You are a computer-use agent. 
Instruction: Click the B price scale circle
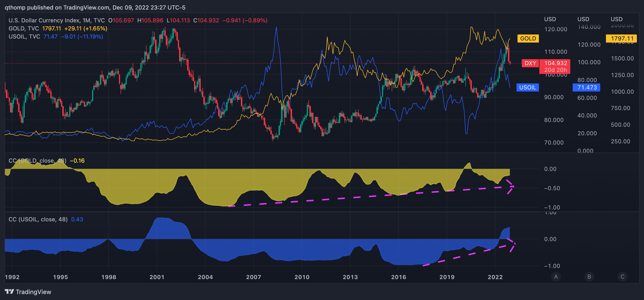click(x=589, y=276)
